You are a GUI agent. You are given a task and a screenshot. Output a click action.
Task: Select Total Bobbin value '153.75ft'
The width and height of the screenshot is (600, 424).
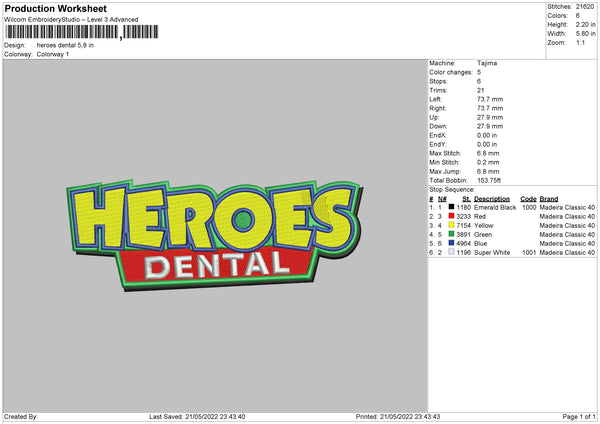[x=489, y=181]
